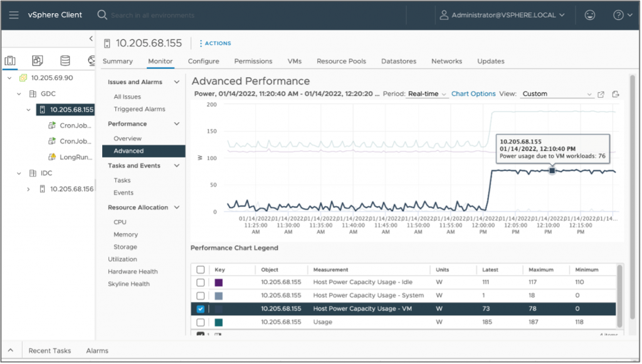Viewport: 642px width, 364px height.
Task: Open the hamburger navigation menu
Action: 14,15
